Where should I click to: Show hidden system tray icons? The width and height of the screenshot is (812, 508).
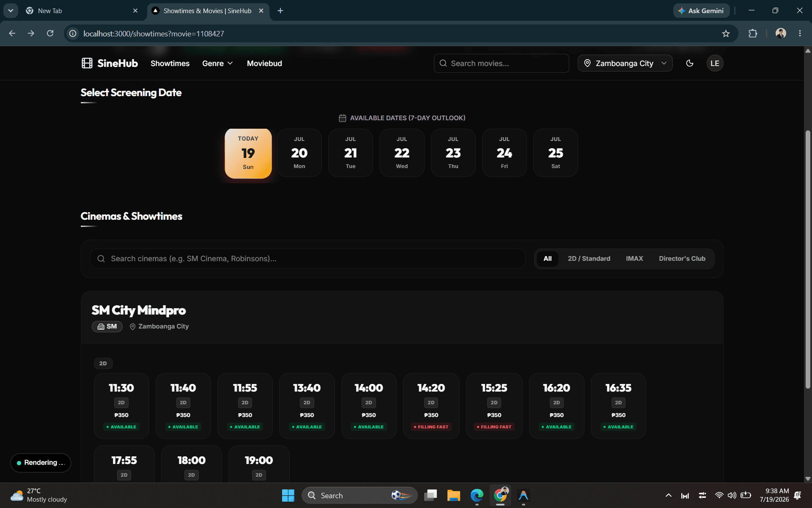[668, 495]
